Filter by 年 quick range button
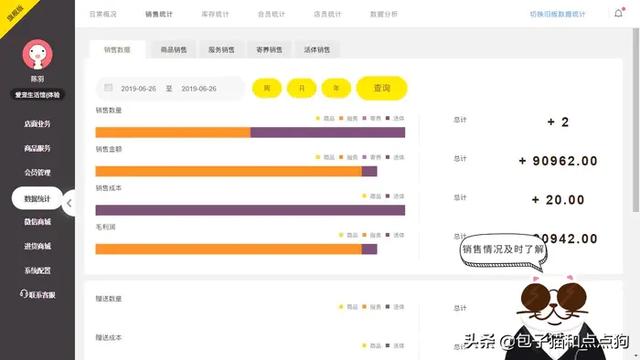 (x=336, y=88)
